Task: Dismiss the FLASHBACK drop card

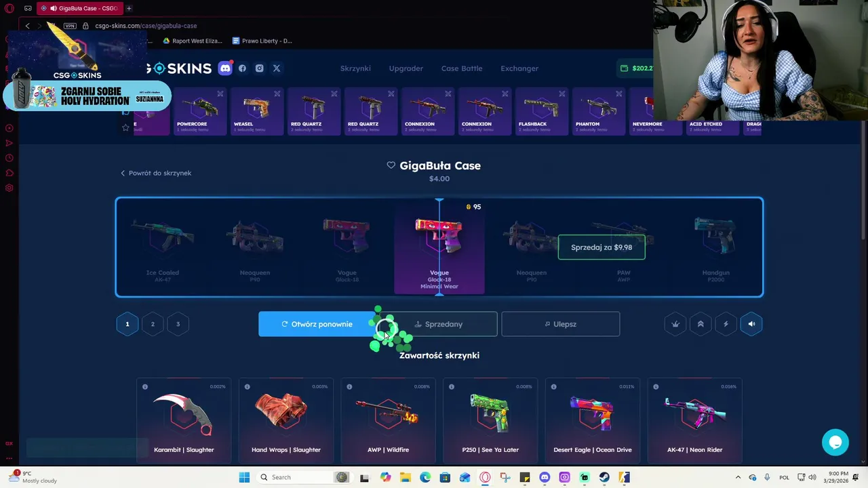Action: click(562, 94)
